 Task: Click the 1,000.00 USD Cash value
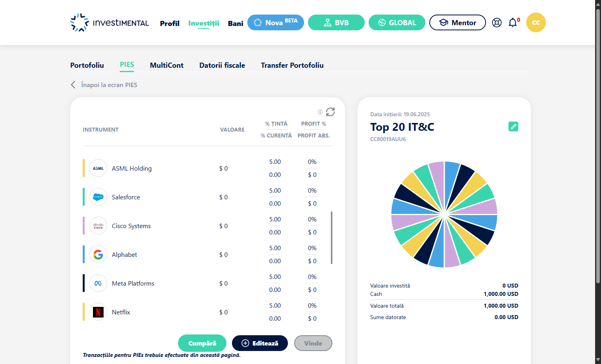click(501, 294)
